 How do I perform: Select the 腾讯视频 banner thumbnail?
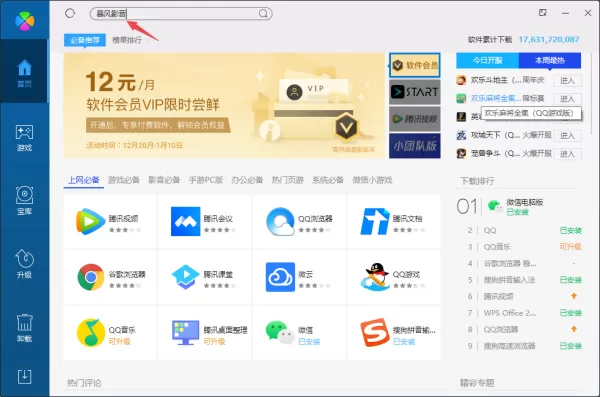415,119
